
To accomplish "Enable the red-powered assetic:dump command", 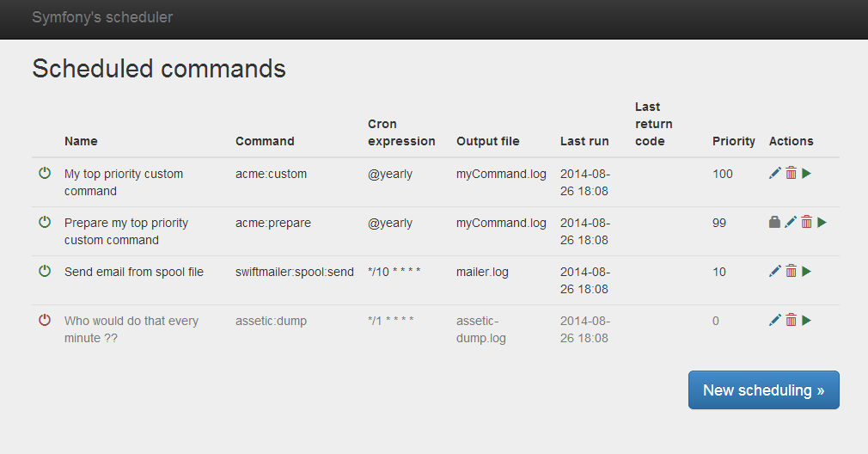I will [45, 320].
